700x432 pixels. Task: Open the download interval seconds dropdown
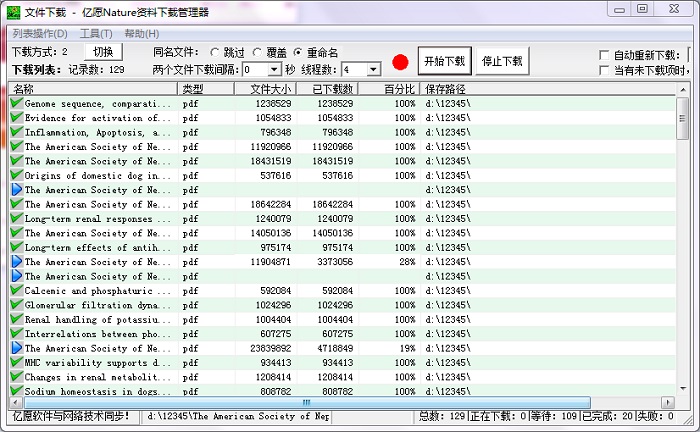[x=275, y=69]
